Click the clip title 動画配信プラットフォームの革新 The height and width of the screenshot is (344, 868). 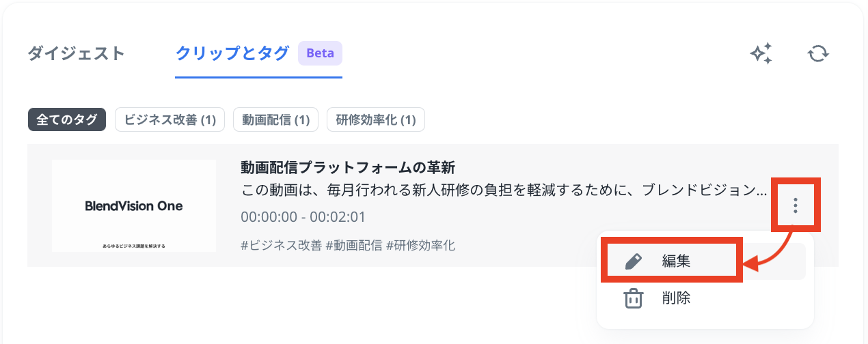tap(348, 167)
